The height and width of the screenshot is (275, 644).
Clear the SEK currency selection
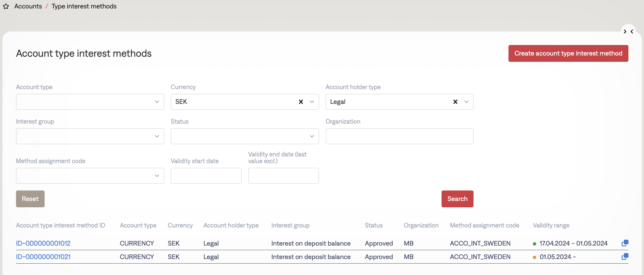point(301,102)
